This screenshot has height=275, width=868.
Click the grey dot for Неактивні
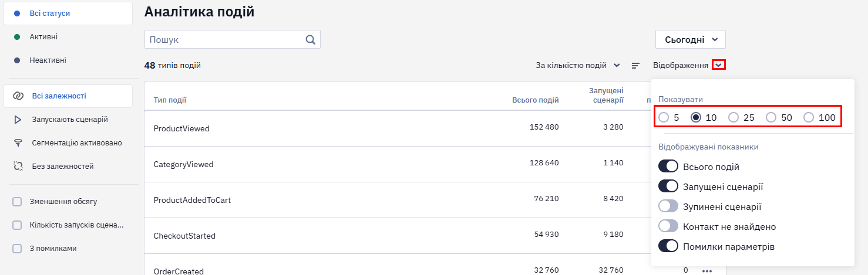pos(17,60)
